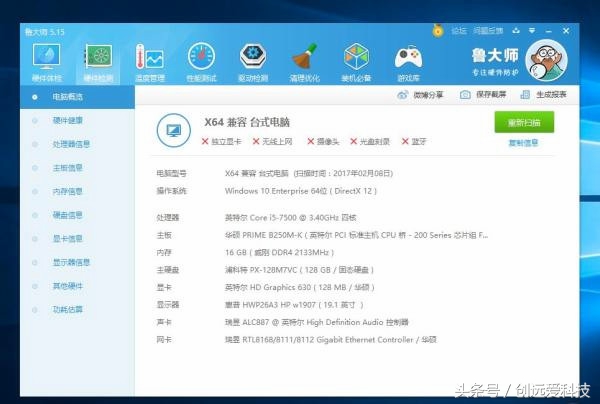The height and width of the screenshot is (404, 600).
Task: Open the title bar main menu dropdown arrow
Action: [532, 31]
